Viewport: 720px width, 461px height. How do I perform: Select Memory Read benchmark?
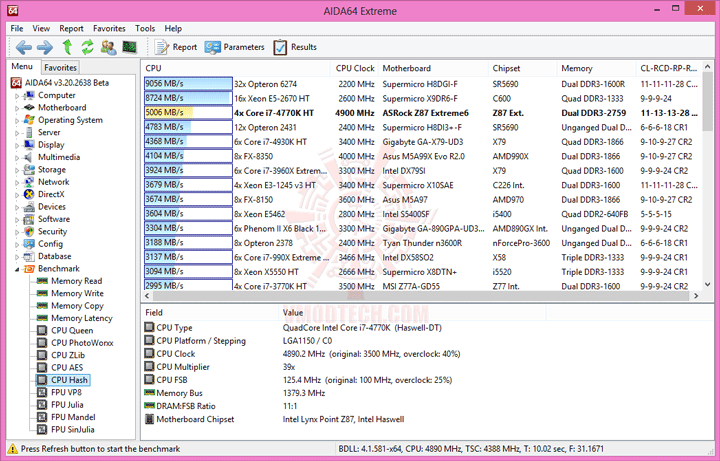(x=76, y=281)
